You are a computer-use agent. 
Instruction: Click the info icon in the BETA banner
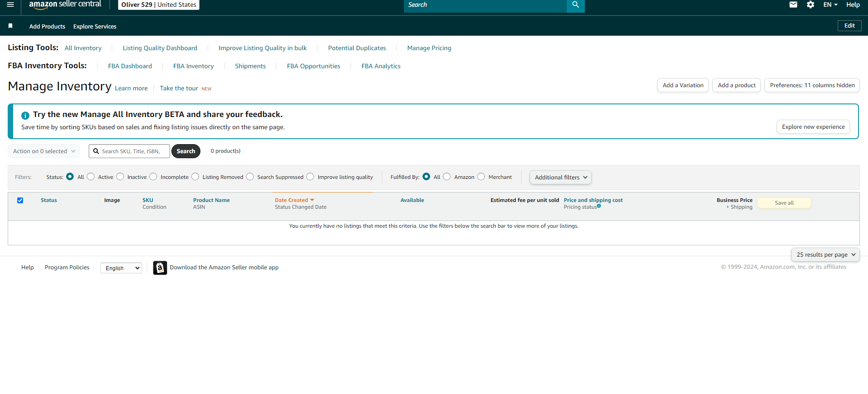coord(25,115)
